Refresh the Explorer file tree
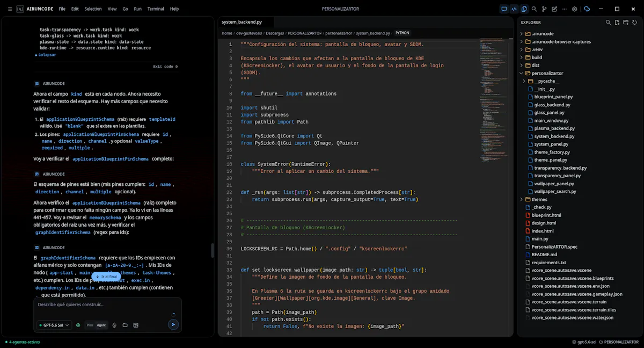Image resolution: width=644 pixels, height=348 pixels. [x=635, y=23]
